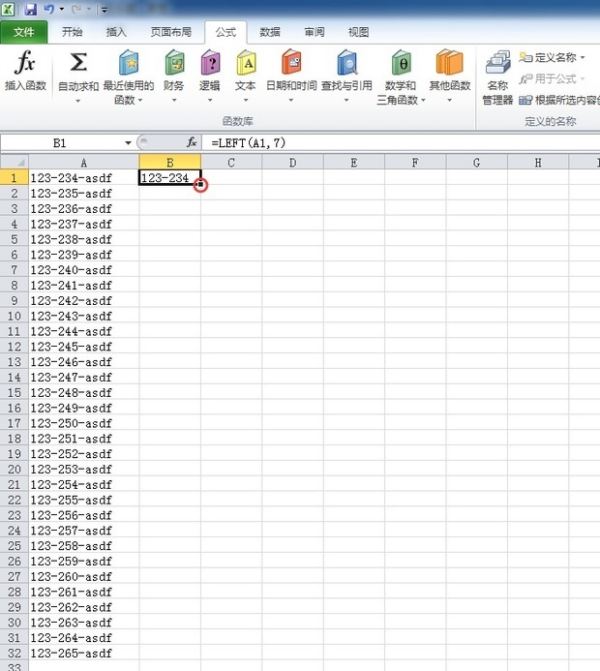Expand the Name Box dropdown arrow
600x671 pixels.
tap(128, 143)
